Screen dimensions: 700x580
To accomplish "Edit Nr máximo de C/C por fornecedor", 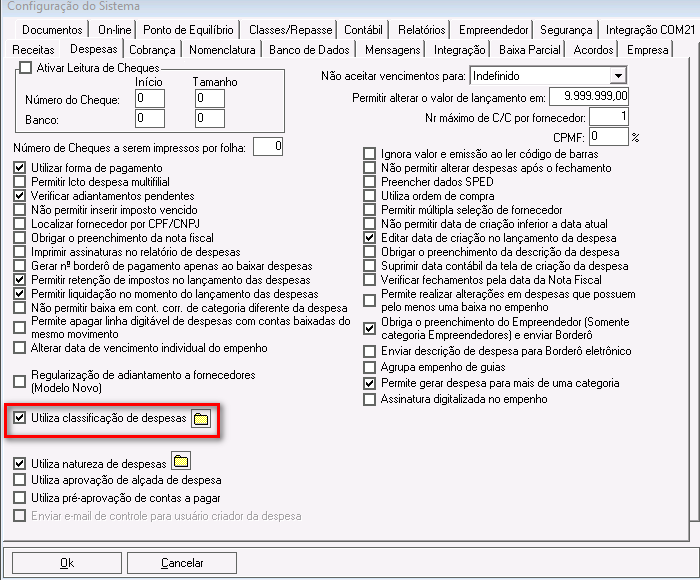I will (609, 117).
